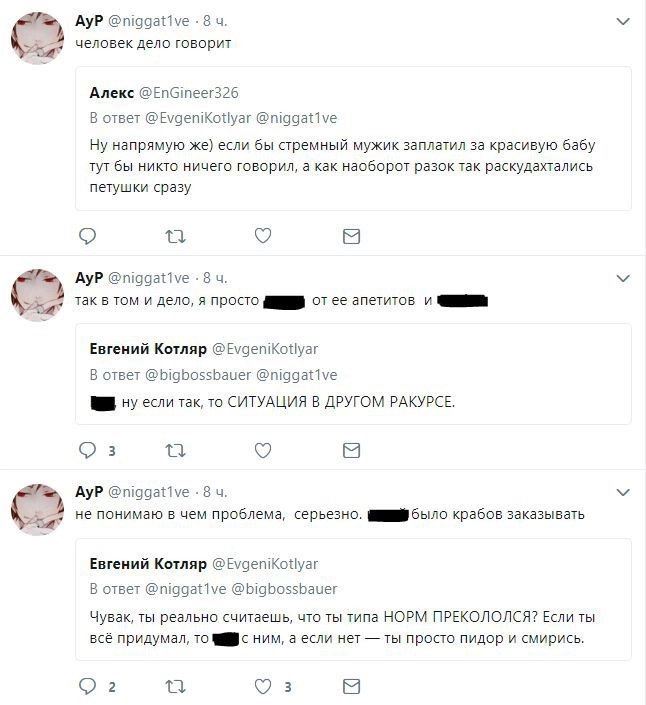
Task: Click @bigbossbauer mention in the second quoted tweet
Action: (x=199, y=375)
